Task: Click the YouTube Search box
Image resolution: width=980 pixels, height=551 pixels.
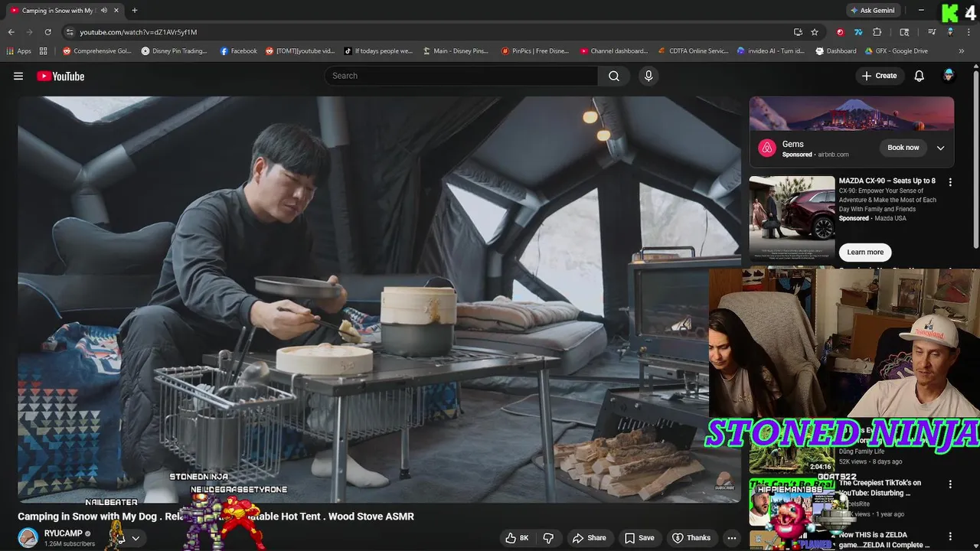Action: tap(461, 76)
